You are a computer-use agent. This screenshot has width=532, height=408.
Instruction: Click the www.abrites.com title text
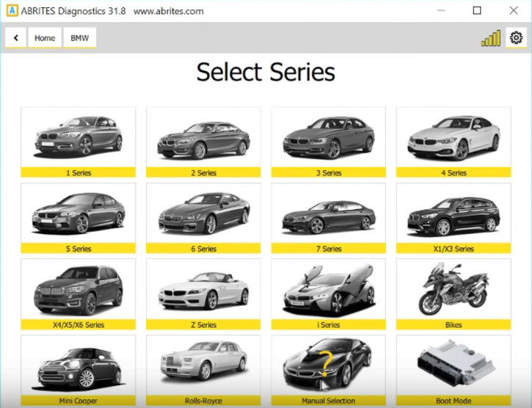pyautogui.click(x=169, y=11)
